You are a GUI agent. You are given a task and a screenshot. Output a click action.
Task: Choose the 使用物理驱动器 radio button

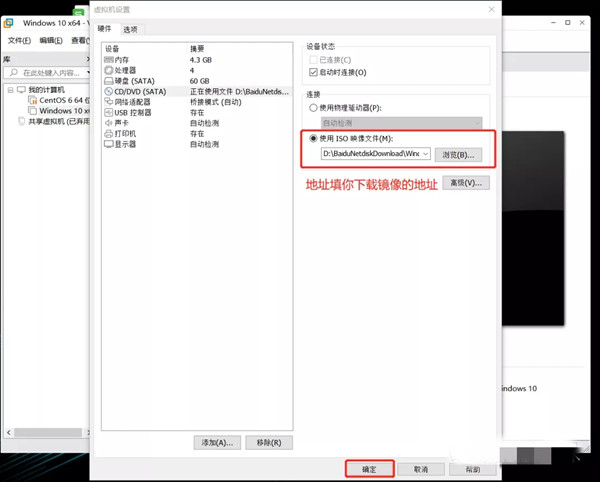pos(314,107)
